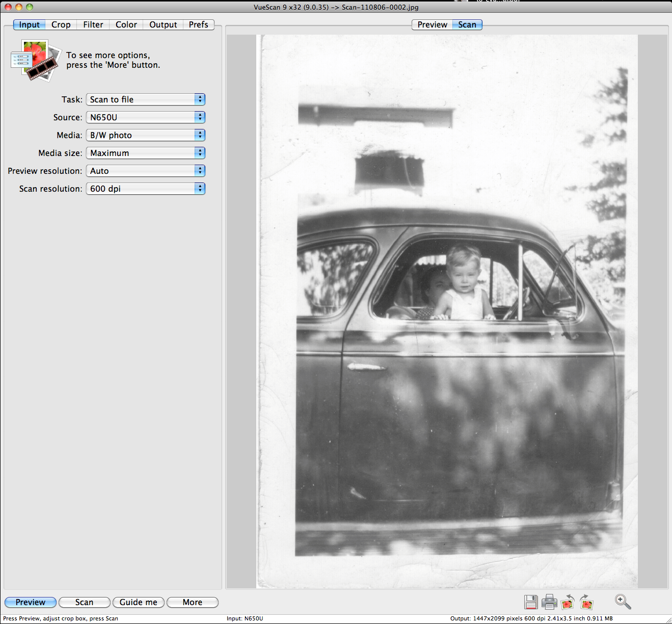Image resolution: width=672 pixels, height=624 pixels.
Task: Click the 'Media size:' label
Action: pos(60,153)
